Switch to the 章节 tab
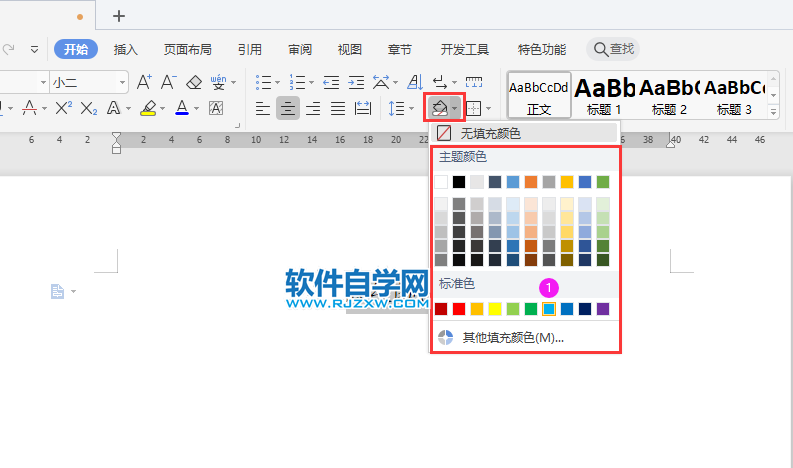793x468 pixels. pyautogui.click(x=400, y=49)
